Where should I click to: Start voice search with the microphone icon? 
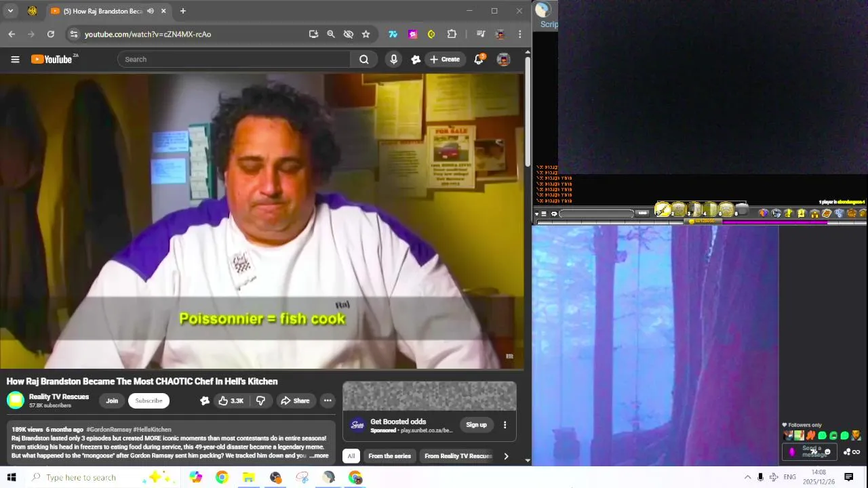[394, 60]
